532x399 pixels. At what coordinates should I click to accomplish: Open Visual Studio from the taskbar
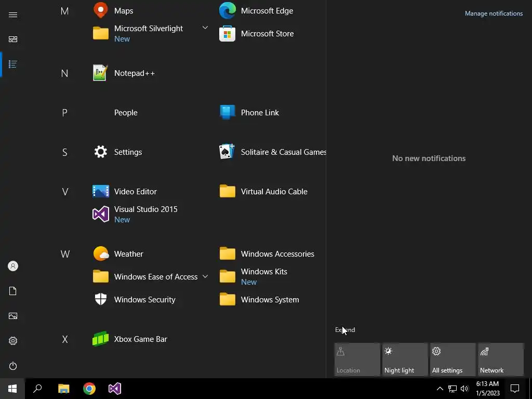(x=115, y=389)
